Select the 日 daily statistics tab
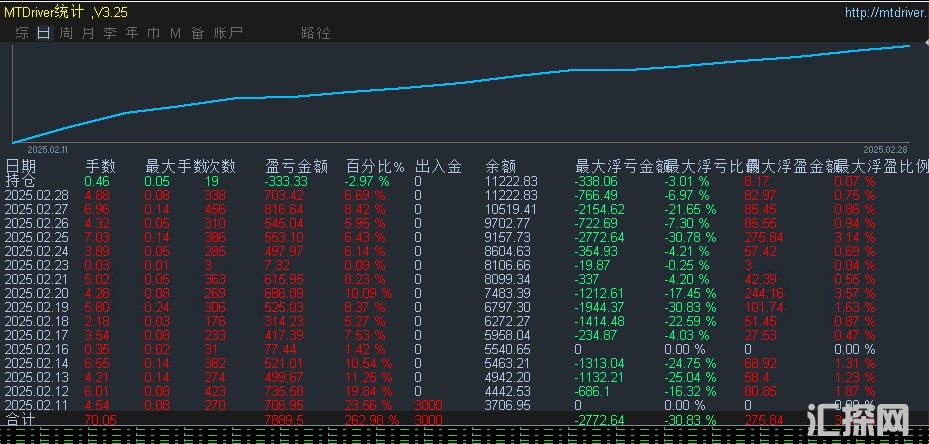 (44, 33)
